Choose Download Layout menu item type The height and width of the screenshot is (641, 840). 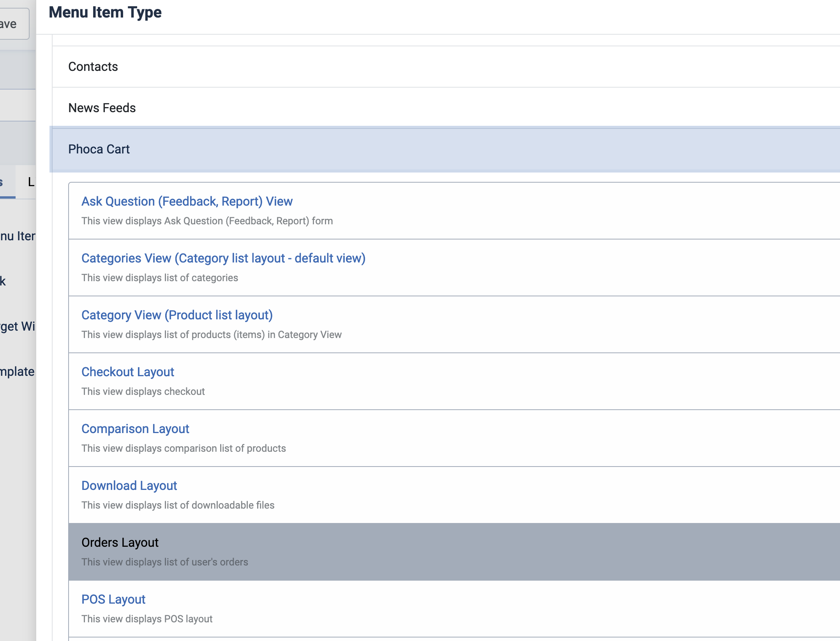point(129,486)
